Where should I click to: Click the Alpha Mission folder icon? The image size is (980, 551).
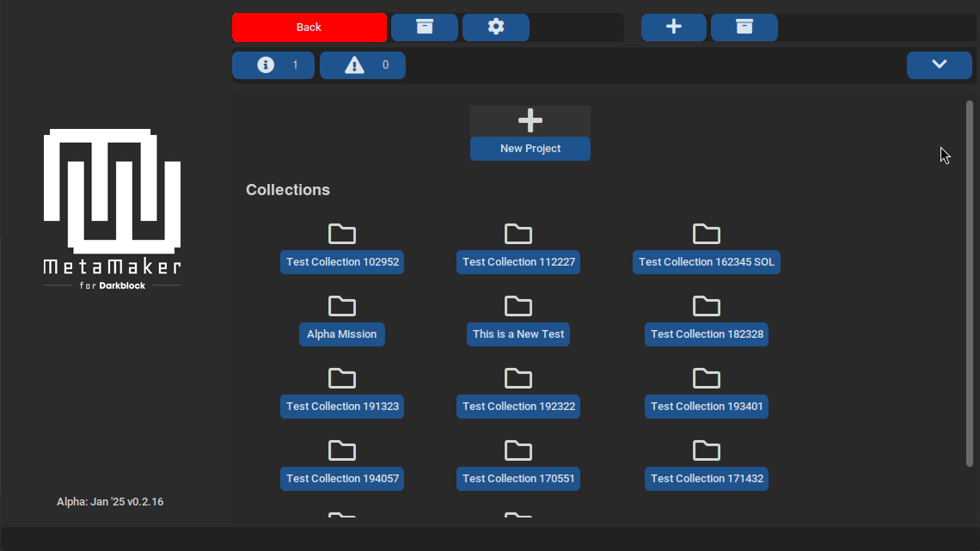342,306
